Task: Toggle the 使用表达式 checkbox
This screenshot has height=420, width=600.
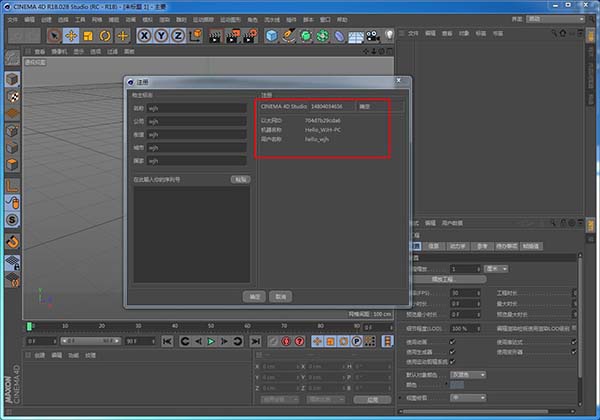Action: 574,342
